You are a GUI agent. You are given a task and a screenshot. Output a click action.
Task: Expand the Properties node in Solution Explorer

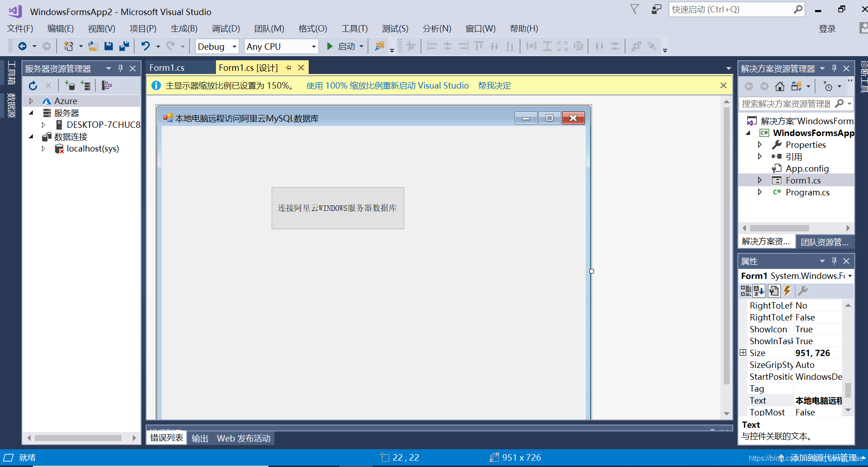coord(760,145)
